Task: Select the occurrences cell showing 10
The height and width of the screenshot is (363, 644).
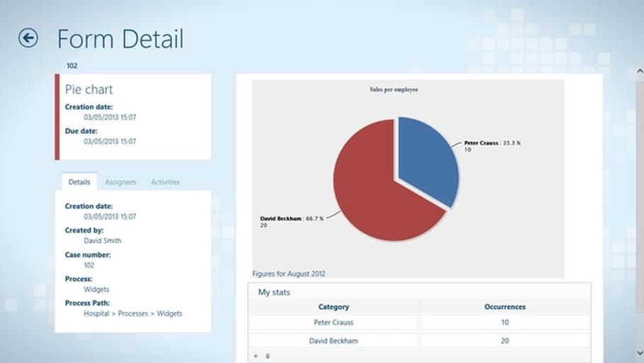Action: tap(504, 323)
